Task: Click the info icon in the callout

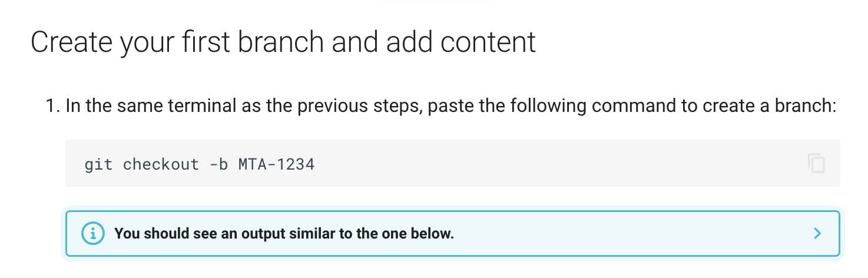Action: click(94, 233)
